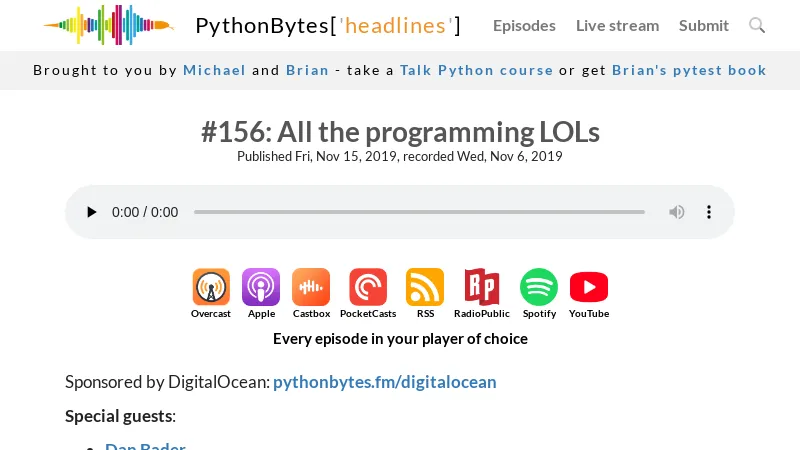Click the Python Bytes waveform logo
This screenshot has width=800, height=450.
click(x=107, y=25)
